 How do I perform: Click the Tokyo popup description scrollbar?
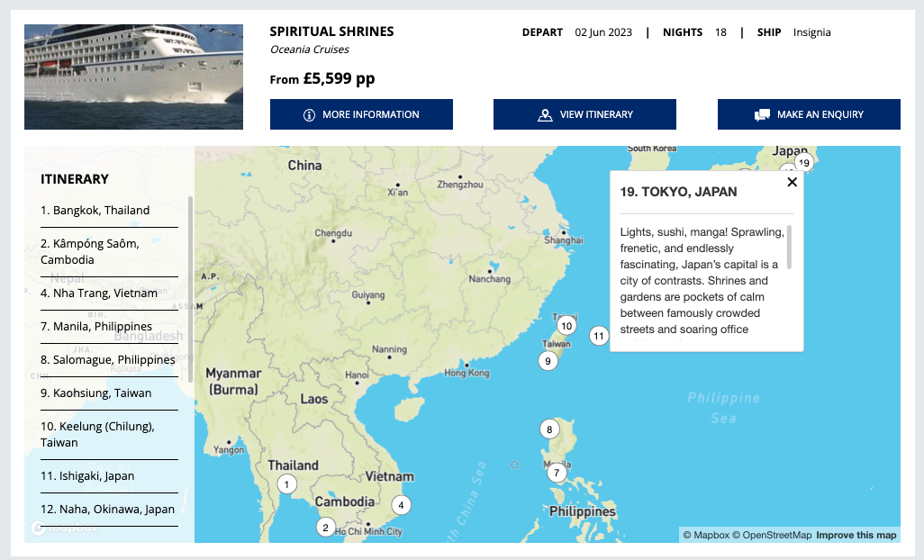click(x=789, y=248)
